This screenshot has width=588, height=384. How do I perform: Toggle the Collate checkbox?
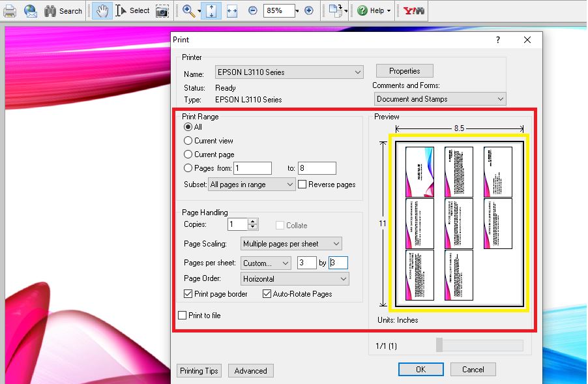tap(280, 226)
